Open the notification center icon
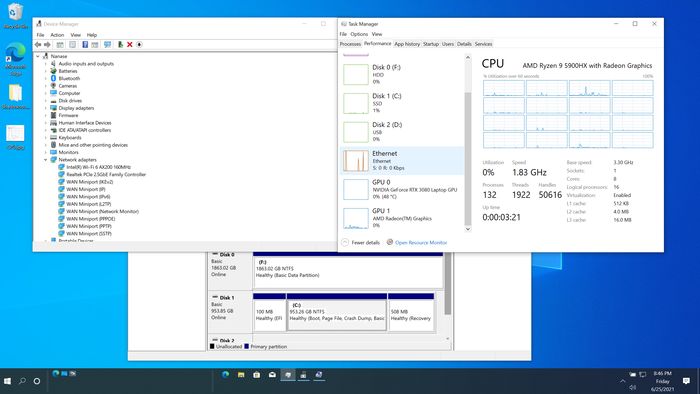Screen dimensions: 700x394 [686, 381]
